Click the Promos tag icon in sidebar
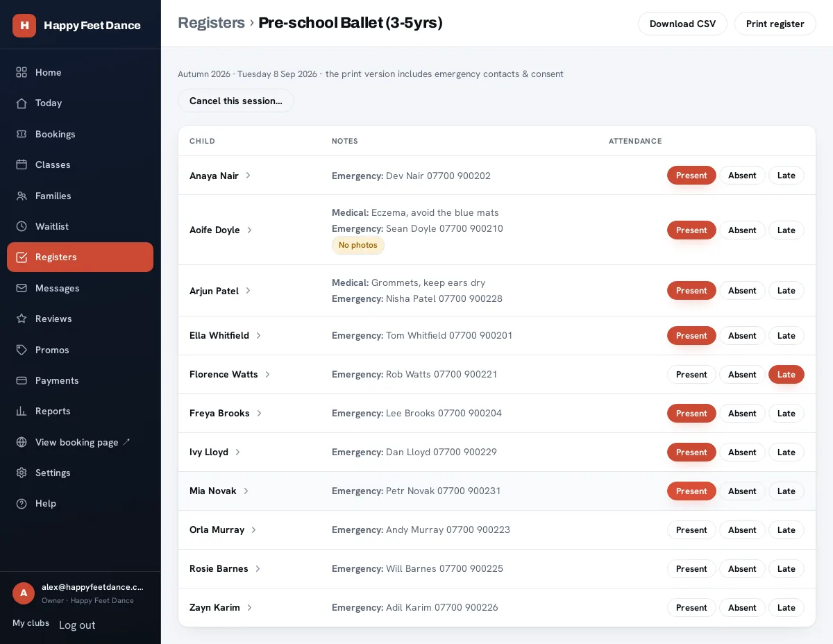This screenshot has height=644, width=833. (x=22, y=350)
